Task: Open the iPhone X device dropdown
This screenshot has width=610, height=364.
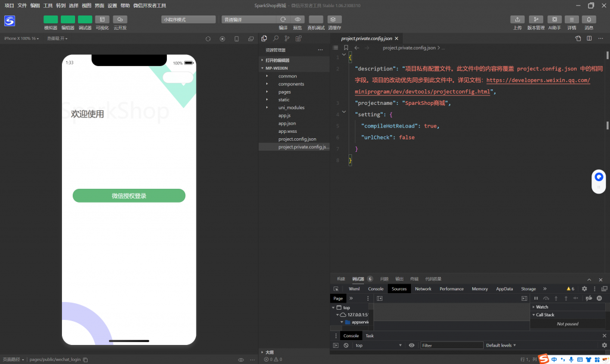Action: pyautogui.click(x=21, y=39)
